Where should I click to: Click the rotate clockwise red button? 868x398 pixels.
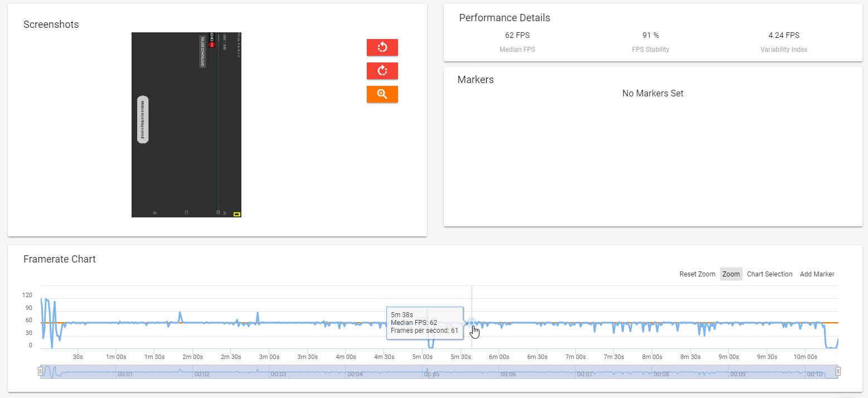coord(382,71)
